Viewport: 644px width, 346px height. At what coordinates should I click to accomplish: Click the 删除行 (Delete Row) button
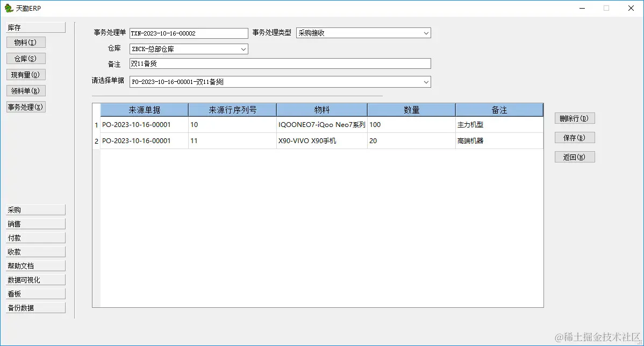(x=574, y=118)
